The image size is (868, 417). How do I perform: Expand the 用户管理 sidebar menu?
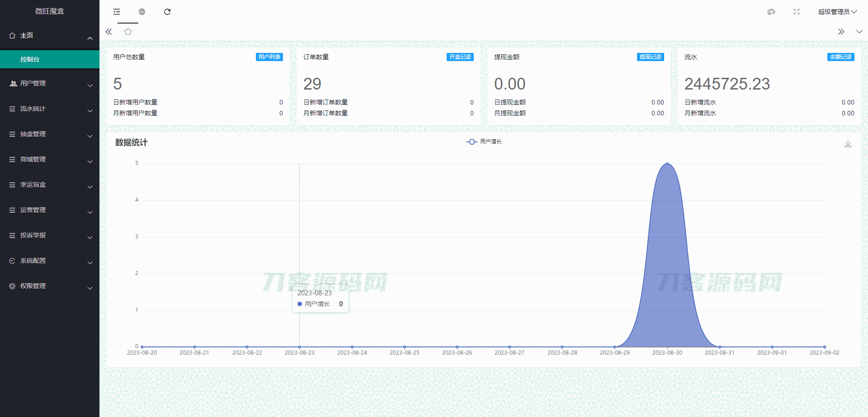click(x=50, y=84)
